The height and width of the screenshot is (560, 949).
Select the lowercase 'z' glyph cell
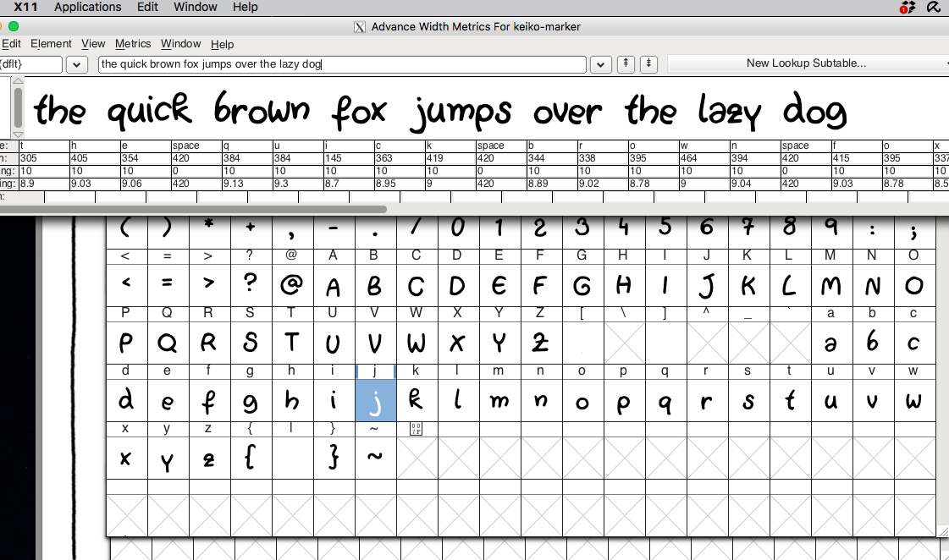point(209,457)
